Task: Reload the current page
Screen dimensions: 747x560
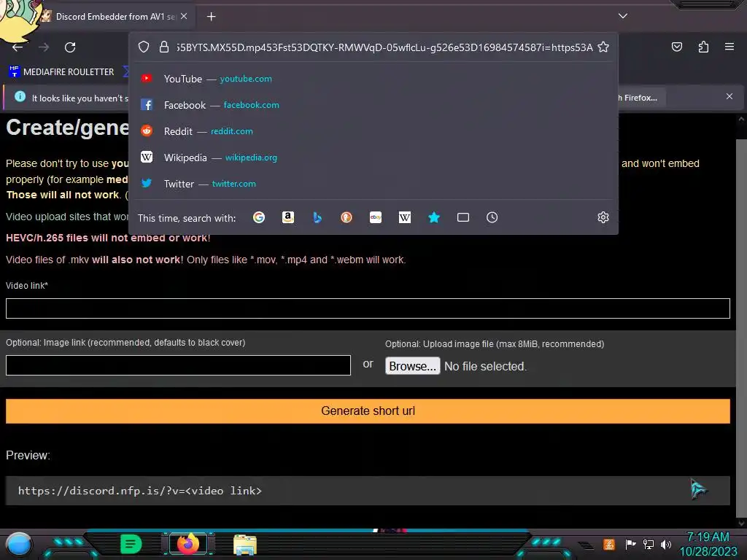Action: [x=70, y=47]
